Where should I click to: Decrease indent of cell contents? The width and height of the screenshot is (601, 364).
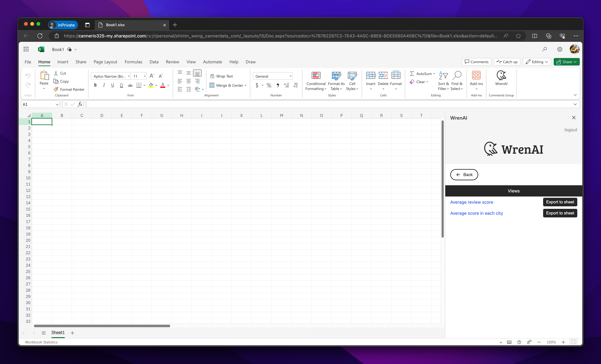click(180, 89)
